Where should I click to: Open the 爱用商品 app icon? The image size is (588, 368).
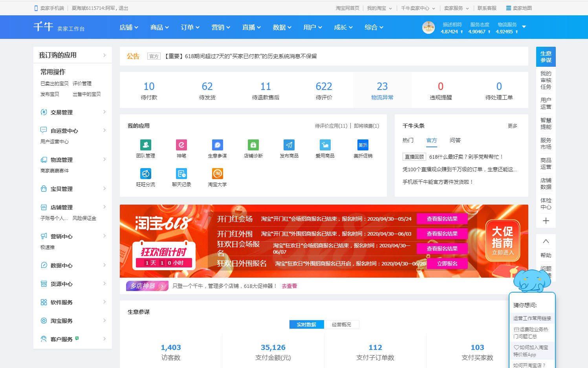pos(325,145)
